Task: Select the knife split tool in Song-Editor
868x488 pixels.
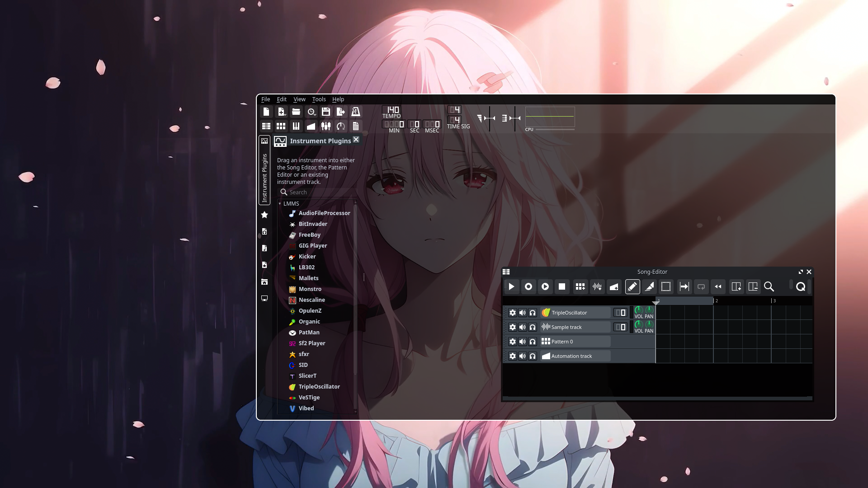Action: [649, 286]
